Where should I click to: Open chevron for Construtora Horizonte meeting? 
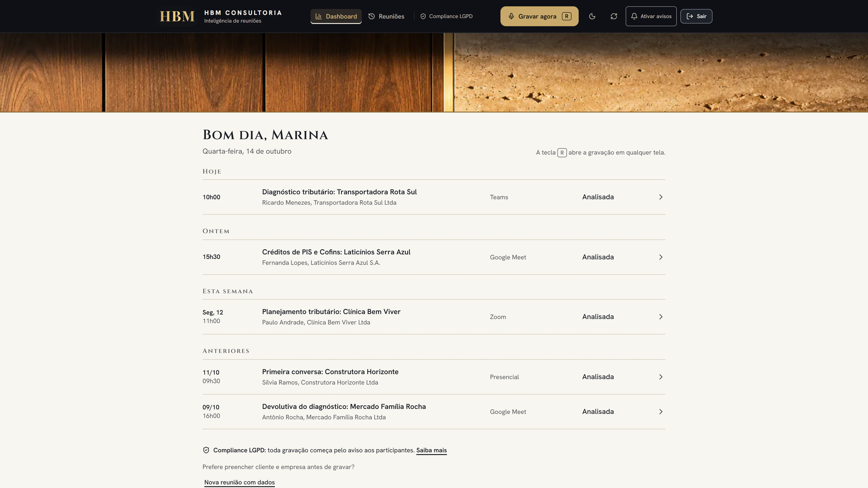[660, 377]
